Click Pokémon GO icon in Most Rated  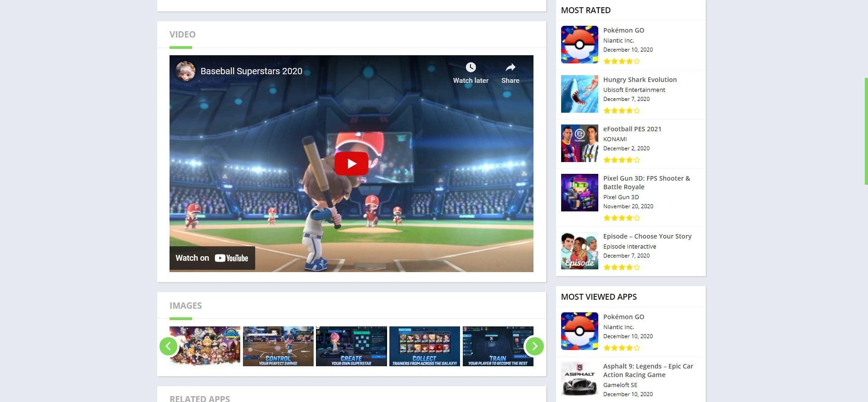click(x=580, y=44)
